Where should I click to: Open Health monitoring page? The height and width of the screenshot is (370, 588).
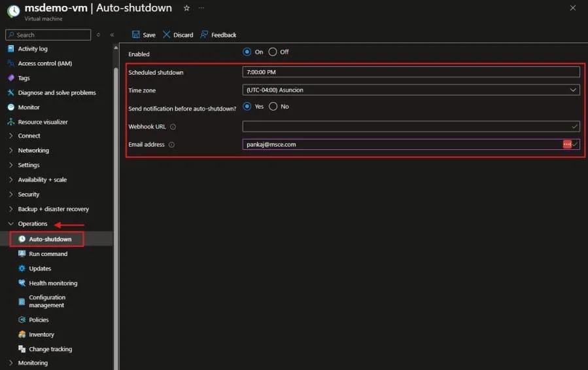coord(53,283)
